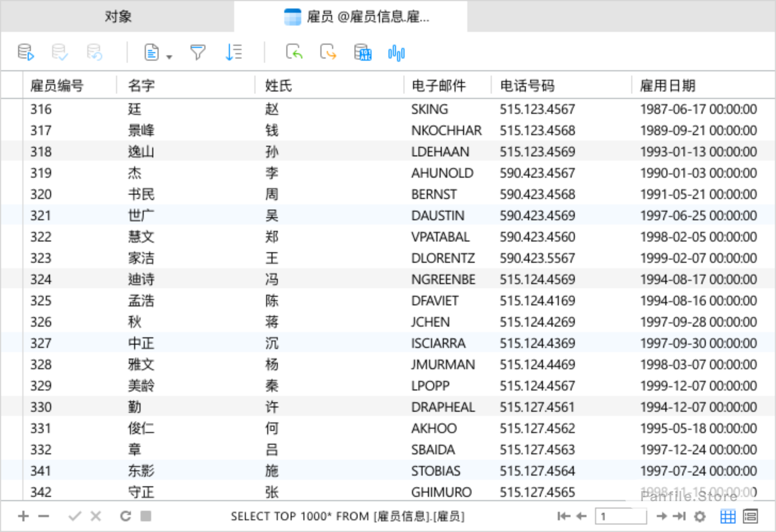Select the email cell LPOPP
The image size is (776, 532).
tap(430, 386)
